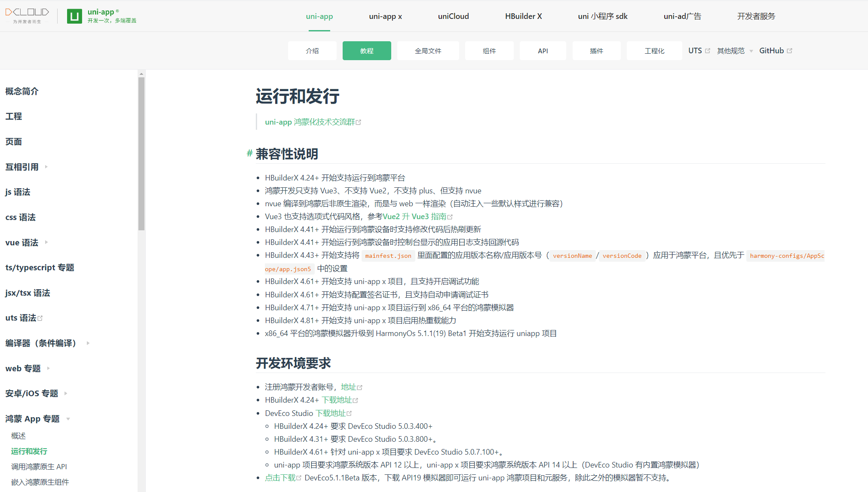The image size is (868, 492).
Task: Click the versionCode code label
Action: [x=622, y=256]
